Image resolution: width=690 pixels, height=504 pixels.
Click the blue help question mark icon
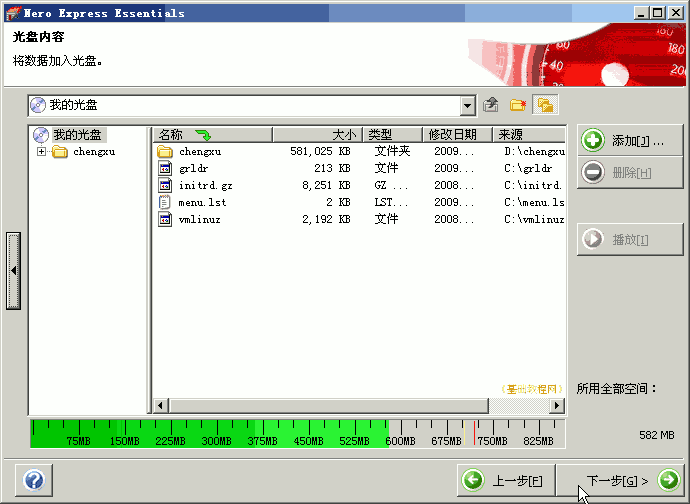click(x=33, y=481)
